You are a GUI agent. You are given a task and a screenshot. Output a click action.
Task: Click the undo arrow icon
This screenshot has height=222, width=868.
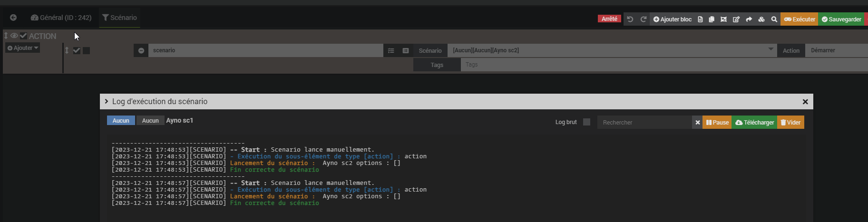pyautogui.click(x=630, y=19)
